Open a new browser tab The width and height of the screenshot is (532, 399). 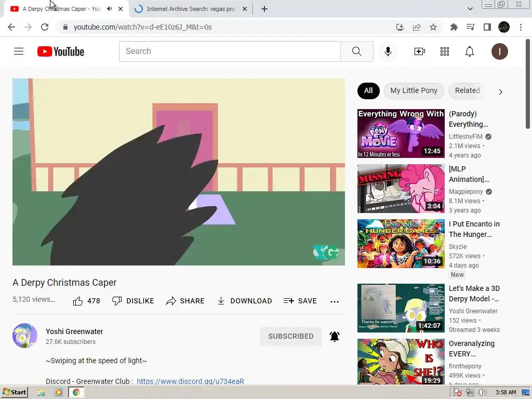(264, 9)
